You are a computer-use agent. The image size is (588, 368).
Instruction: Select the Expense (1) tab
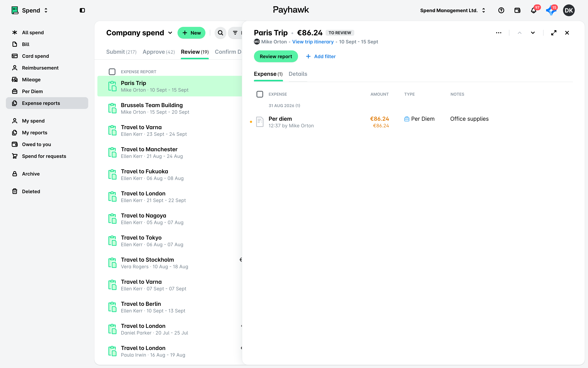coord(268,74)
